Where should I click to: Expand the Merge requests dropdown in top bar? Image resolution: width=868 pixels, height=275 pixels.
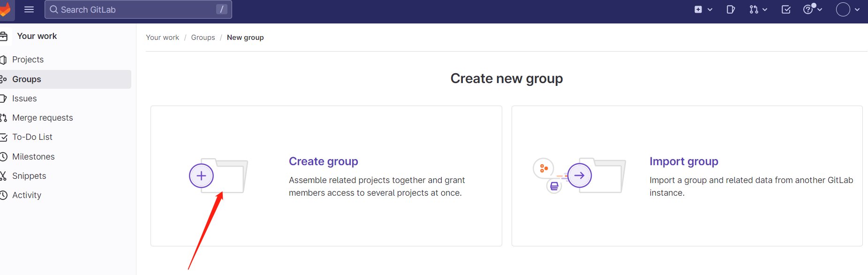[x=758, y=9]
